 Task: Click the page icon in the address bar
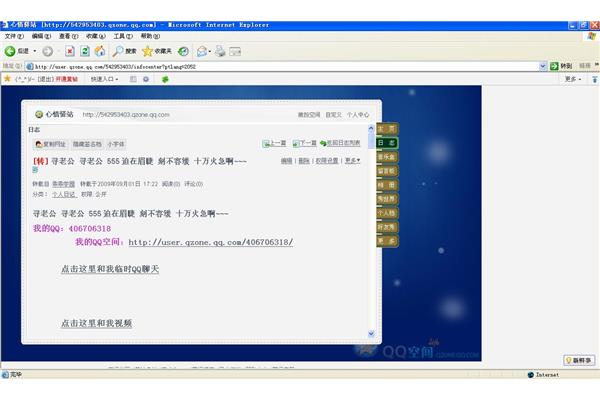29,66
